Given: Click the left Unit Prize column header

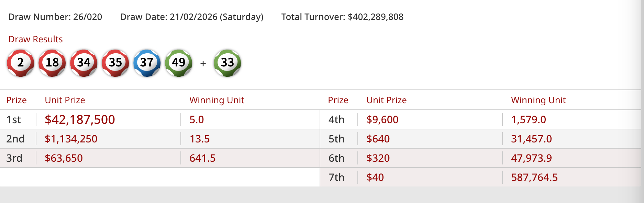Looking at the screenshot, I should (65, 100).
